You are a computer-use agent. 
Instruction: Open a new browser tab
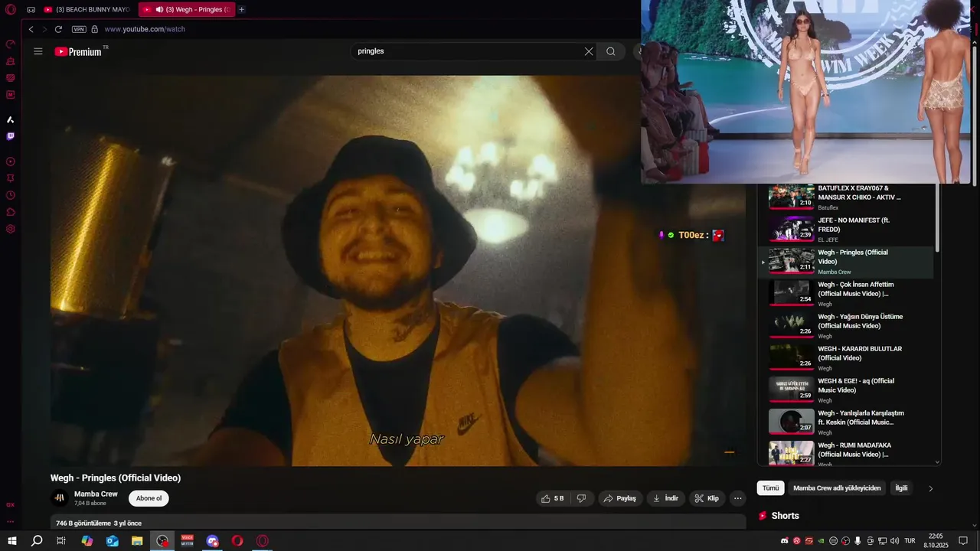(241, 9)
